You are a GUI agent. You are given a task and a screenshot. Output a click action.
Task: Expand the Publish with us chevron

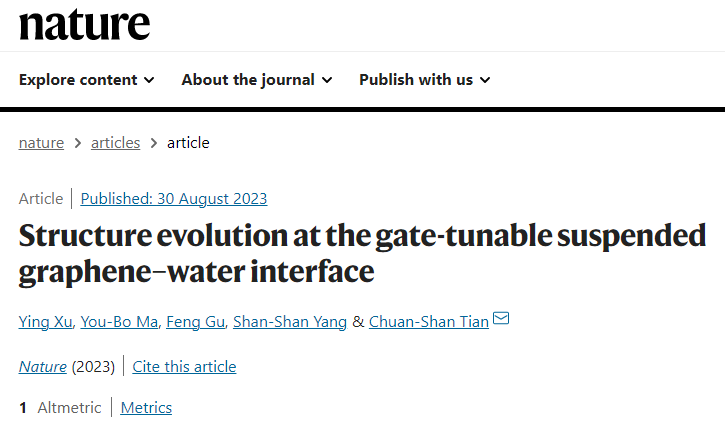[x=485, y=80]
